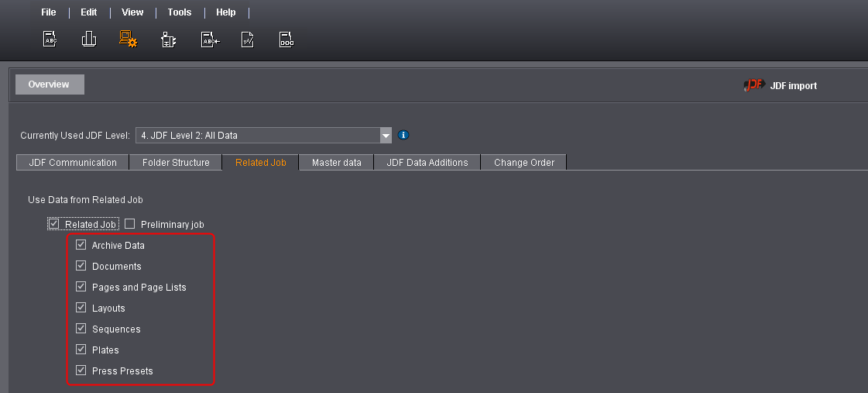Screen dimensions: 868x393
Task: Open the Change Order tab
Action: pyautogui.click(x=524, y=163)
